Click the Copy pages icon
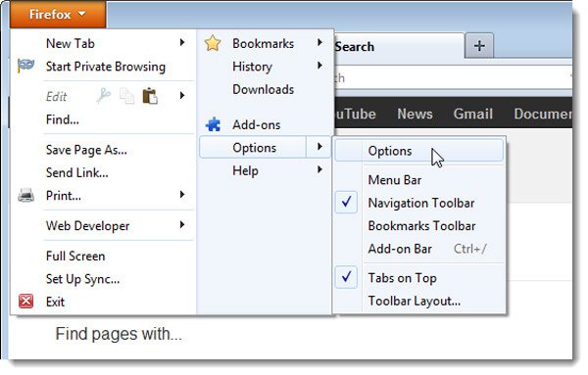 pyautogui.click(x=126, y=96)
